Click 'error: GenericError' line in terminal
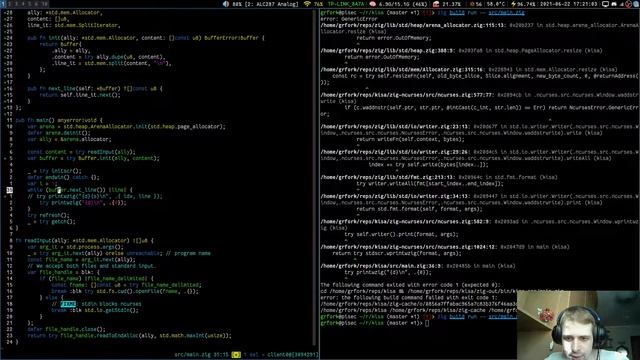 (349, 19)
